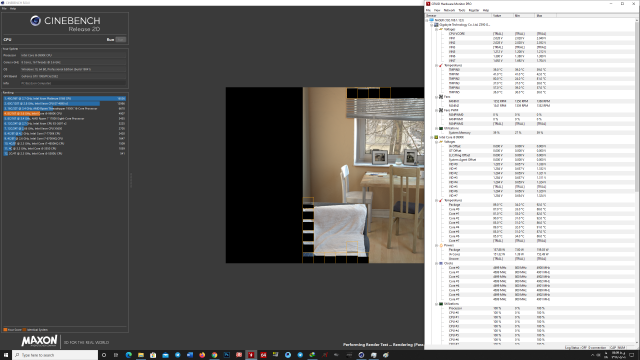Click the greyed Stop button beside Run
This screenshot has height=360, width=640.
(x=121, y=40)
